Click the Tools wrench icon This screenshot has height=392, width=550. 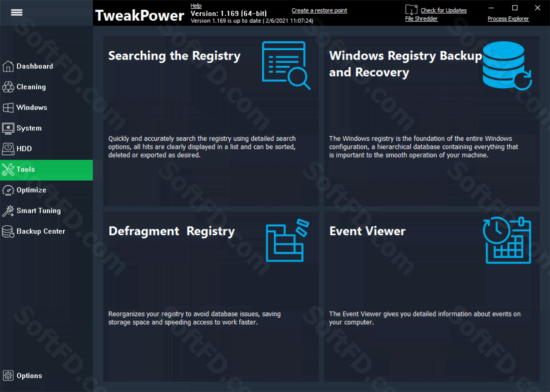click(8, 169)
